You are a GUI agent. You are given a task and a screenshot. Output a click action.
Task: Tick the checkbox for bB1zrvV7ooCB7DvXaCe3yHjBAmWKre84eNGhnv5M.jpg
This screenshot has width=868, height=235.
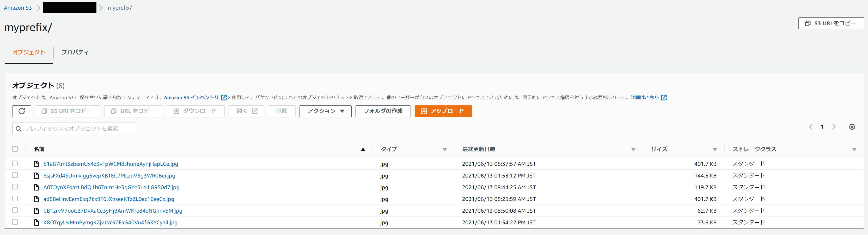click(x=15, y=211)
